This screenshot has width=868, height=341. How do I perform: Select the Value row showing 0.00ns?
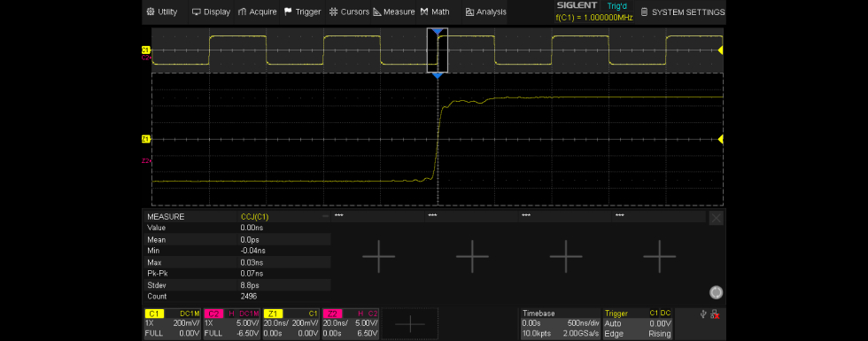click(237, 228)
